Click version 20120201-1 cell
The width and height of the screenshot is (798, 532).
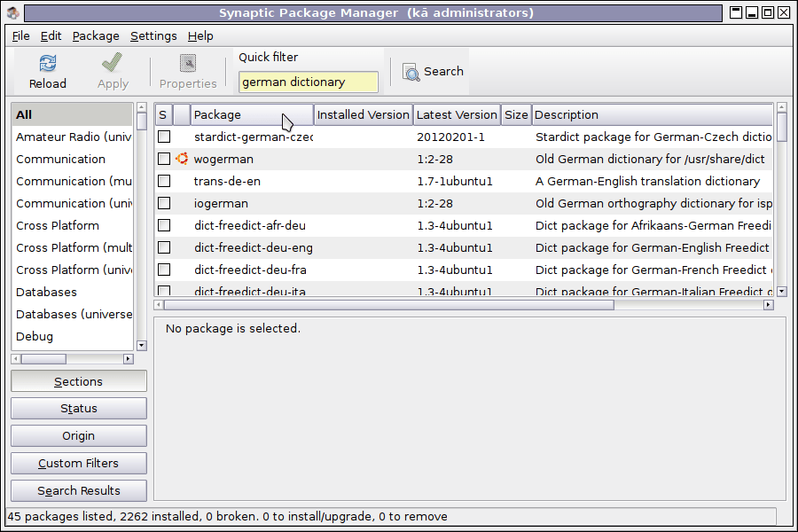[450, 137]
